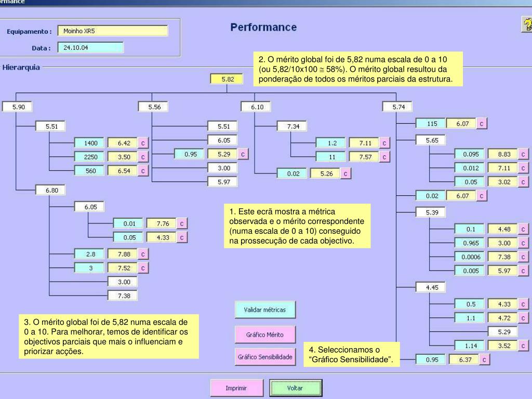The image size is (532, 399).
Task: Click the Data field showing 24.10.04
Action: point(90,47)
